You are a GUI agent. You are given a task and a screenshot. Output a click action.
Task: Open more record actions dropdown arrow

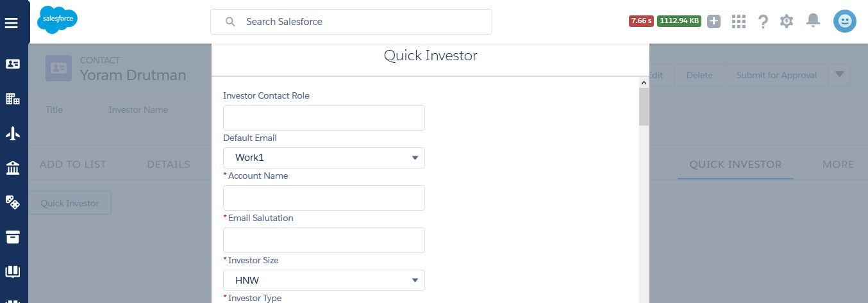pos(839,75)
